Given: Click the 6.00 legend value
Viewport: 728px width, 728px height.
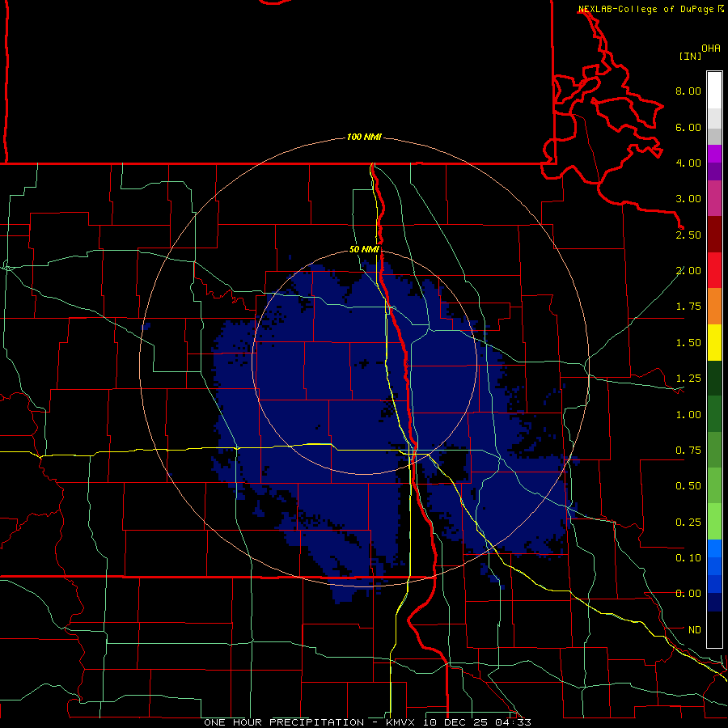Looking at the screenshot, I should click(688, 127).
